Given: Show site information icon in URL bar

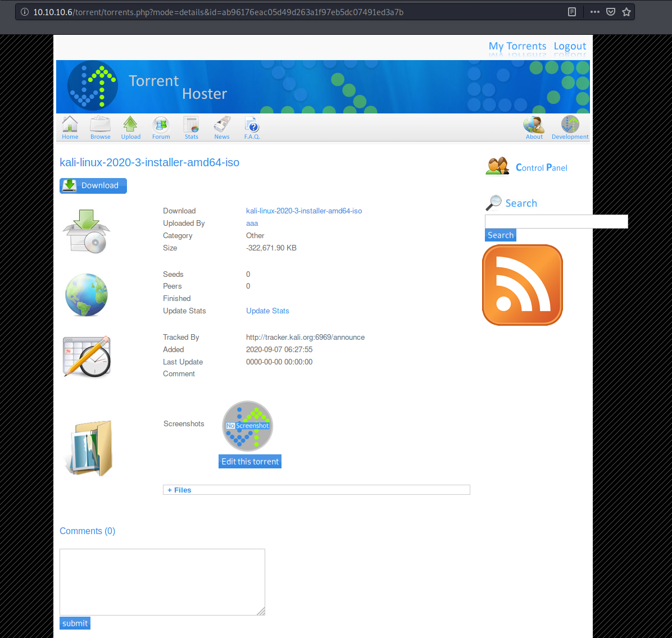Looking at the screenshot, I should (x=25, y=12).
